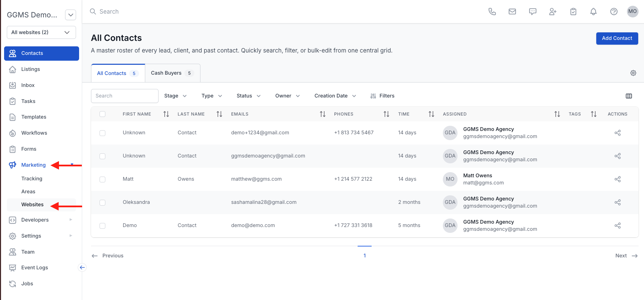The width and height of the screenshot is (644, 300).
Task: Click share icon for Matt Owens row
Action: point(617,179)
